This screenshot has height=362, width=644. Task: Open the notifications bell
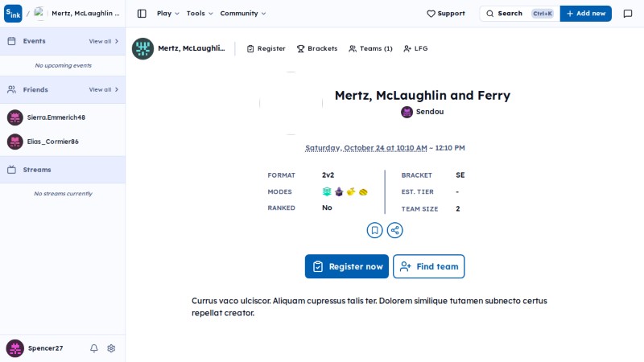94,348
